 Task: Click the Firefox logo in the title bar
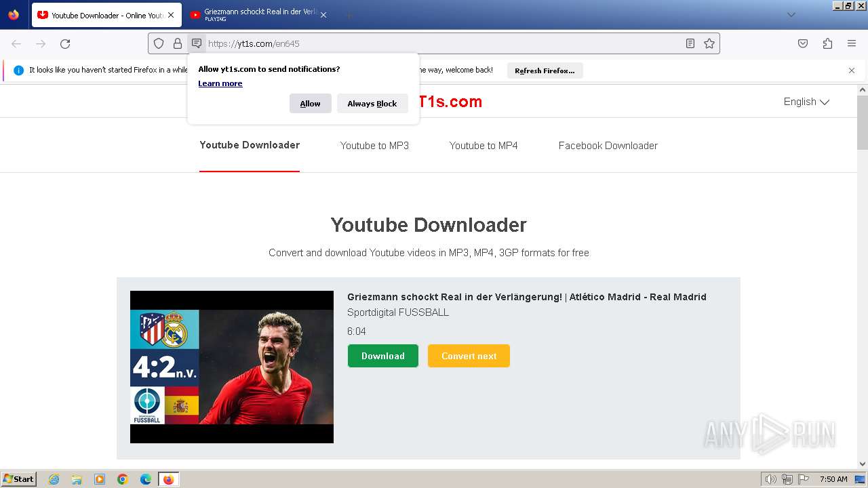pos(14,14)
